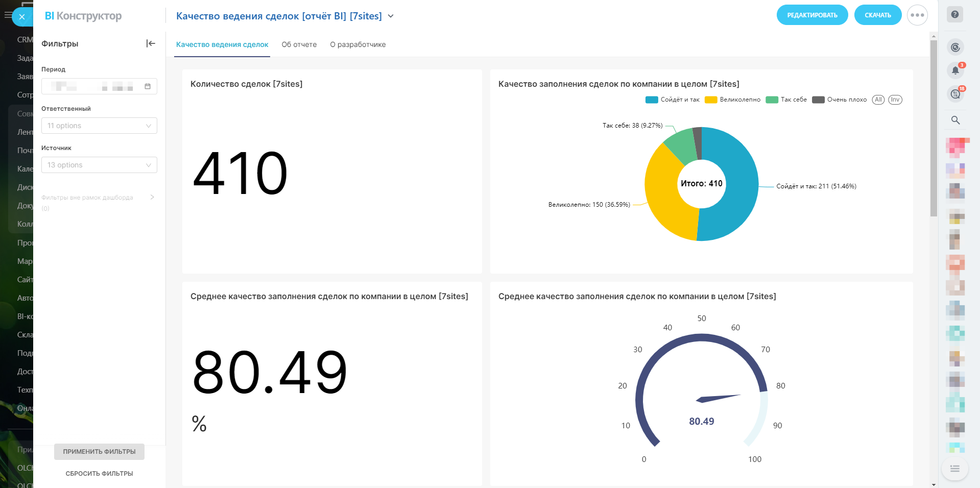Click the help question mark icon

point(954,15)
